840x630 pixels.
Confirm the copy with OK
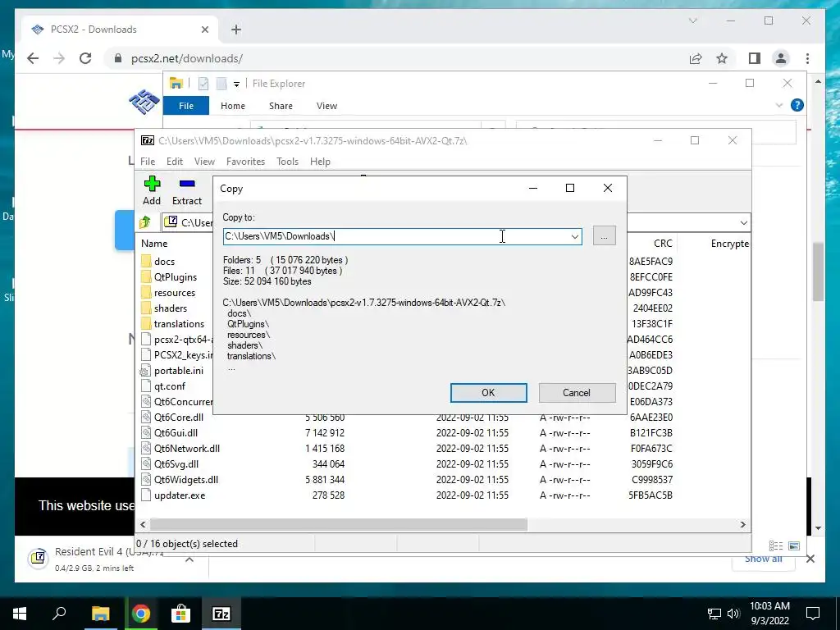[488, 393]
